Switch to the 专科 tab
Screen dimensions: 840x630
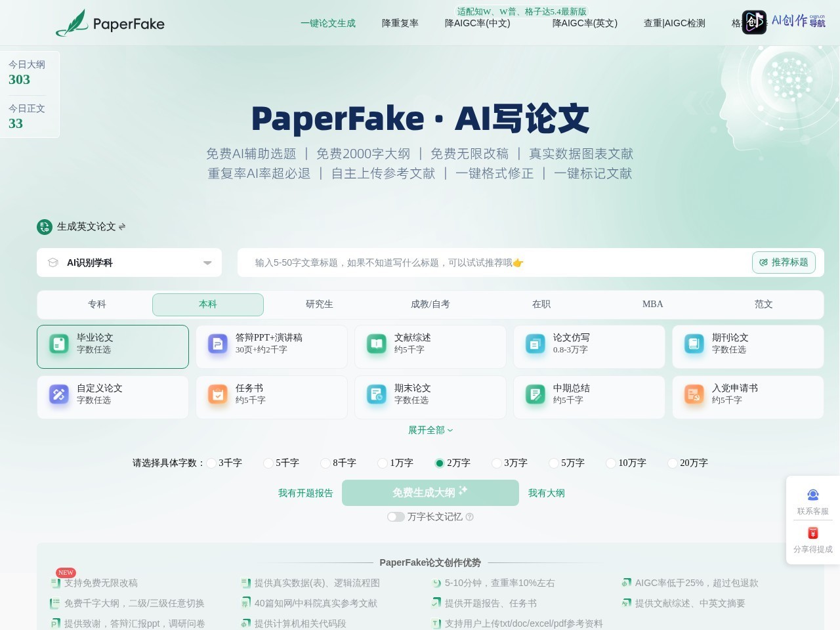click(x=97, y=304)
